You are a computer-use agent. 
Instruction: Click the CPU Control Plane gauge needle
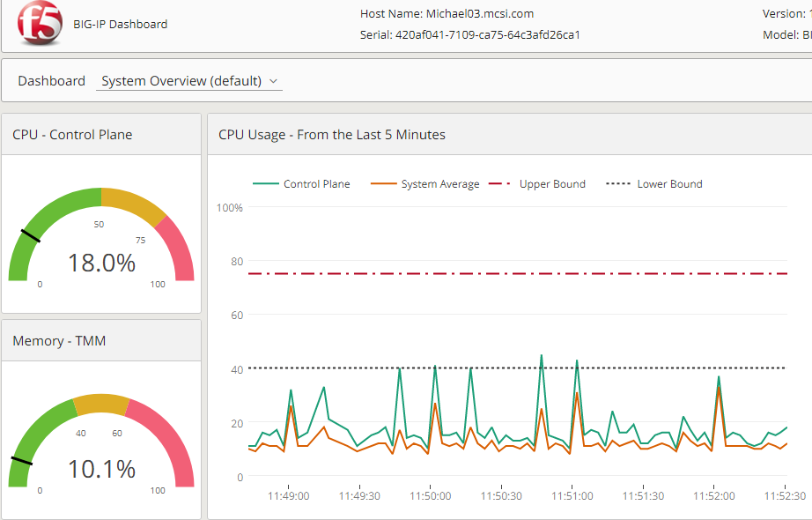[x=30, y=235]
